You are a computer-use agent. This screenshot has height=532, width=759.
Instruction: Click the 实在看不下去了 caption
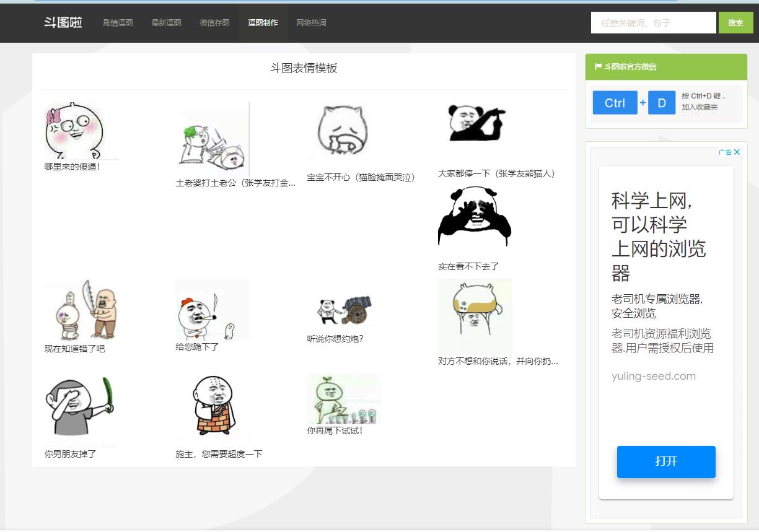468,266
